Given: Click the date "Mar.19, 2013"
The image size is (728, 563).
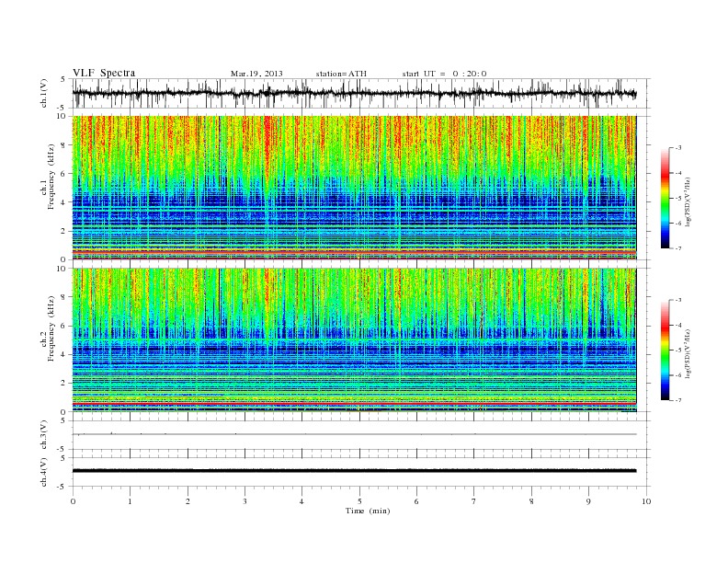Looking at the screenshot, I should [x=256, y=74].
